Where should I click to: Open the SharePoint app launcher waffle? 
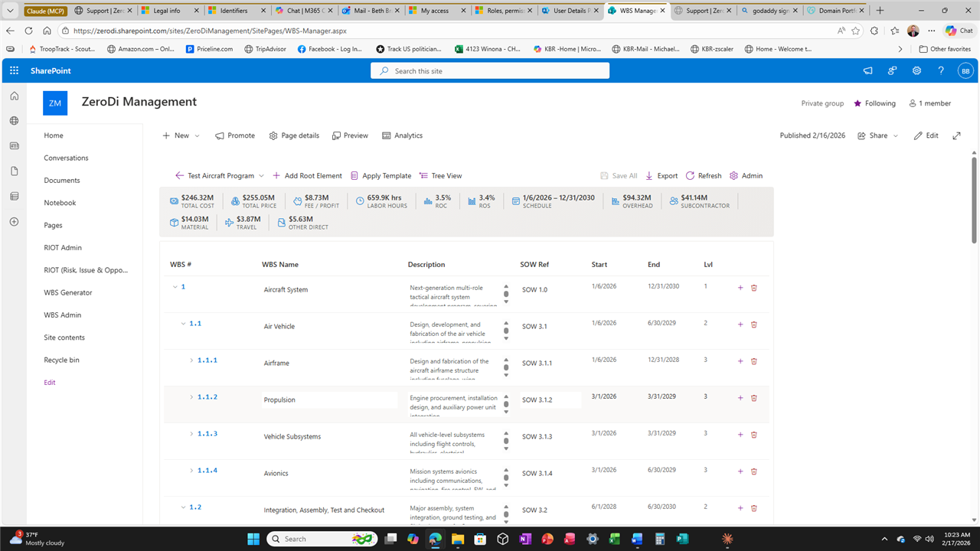[14, 70]
